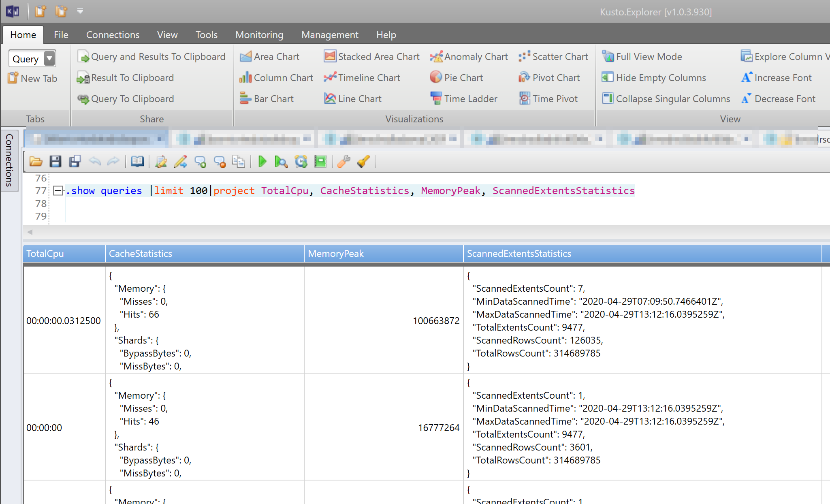Switch to the View ribbon tab
Image resolution: width=830 pixels, height=504 pixels.
click(167, 35)
